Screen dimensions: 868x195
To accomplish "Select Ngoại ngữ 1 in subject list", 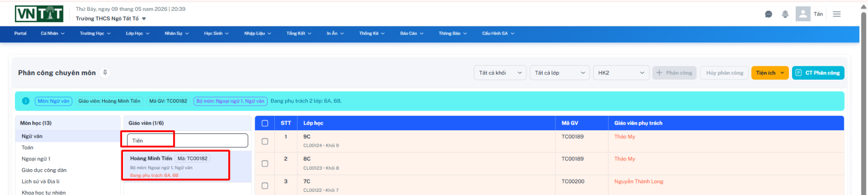I will (67, 159).
